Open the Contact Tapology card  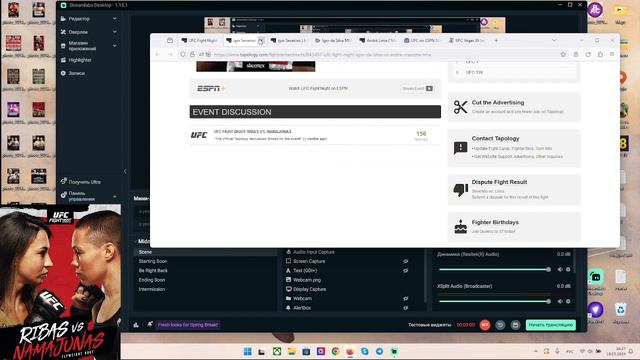tap(514, 148)
